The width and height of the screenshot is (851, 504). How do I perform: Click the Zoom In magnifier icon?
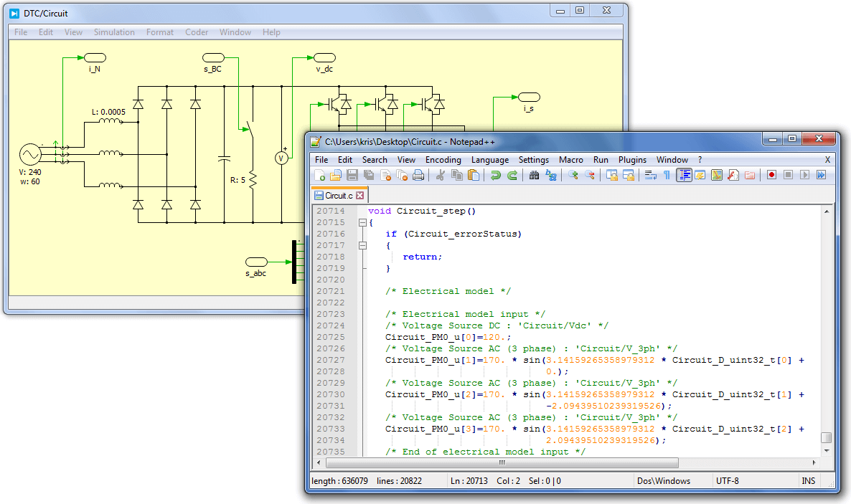pyautogui.click(x=573, y=176)
